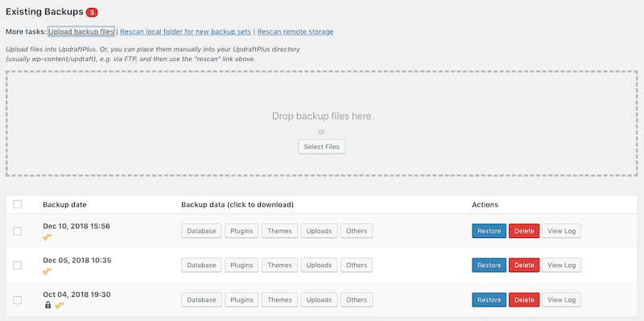Restore the Dec 05, 2018 backup
Image resolution: width=644 pixels, height=321 pixels.
point(489,265)
